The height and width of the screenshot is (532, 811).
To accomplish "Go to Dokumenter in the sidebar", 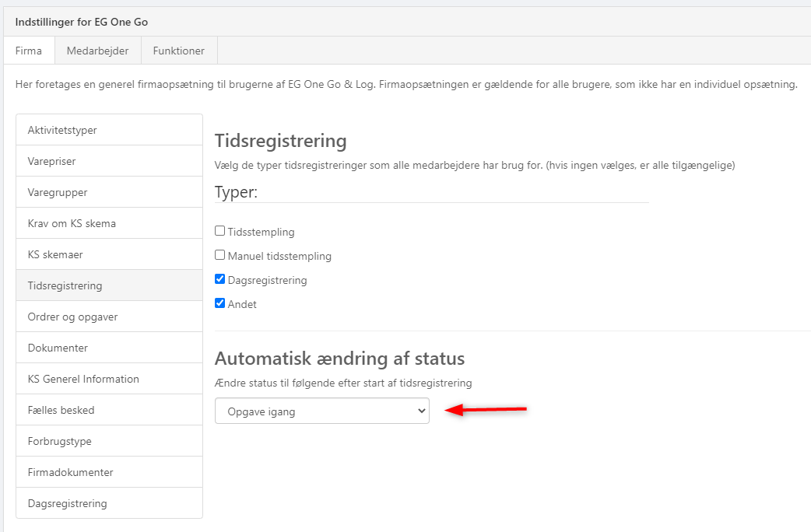I will point(109,348).
